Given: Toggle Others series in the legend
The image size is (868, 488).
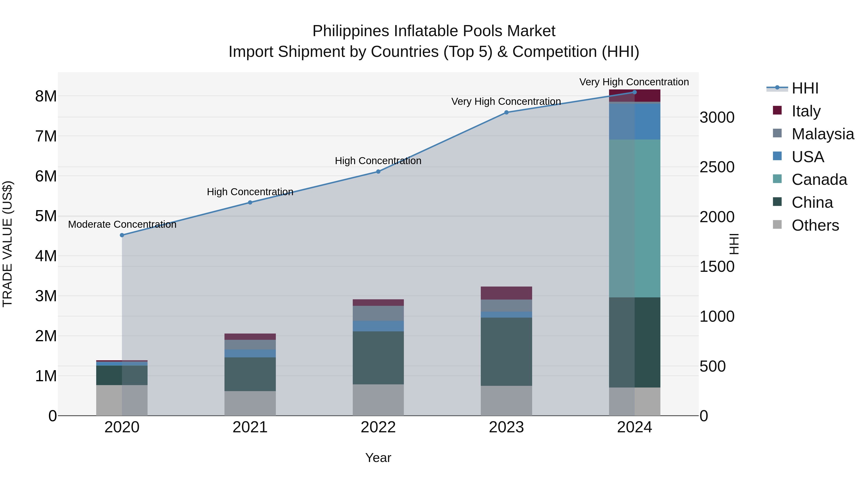Looking at the screenshot, I should [x=806, y=225].
